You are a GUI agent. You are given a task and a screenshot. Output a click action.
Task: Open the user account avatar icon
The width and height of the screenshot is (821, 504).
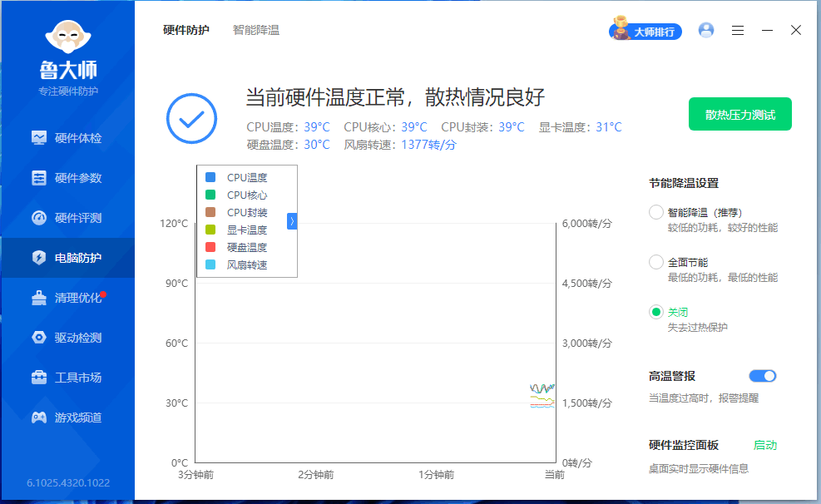tap(706, 31)
